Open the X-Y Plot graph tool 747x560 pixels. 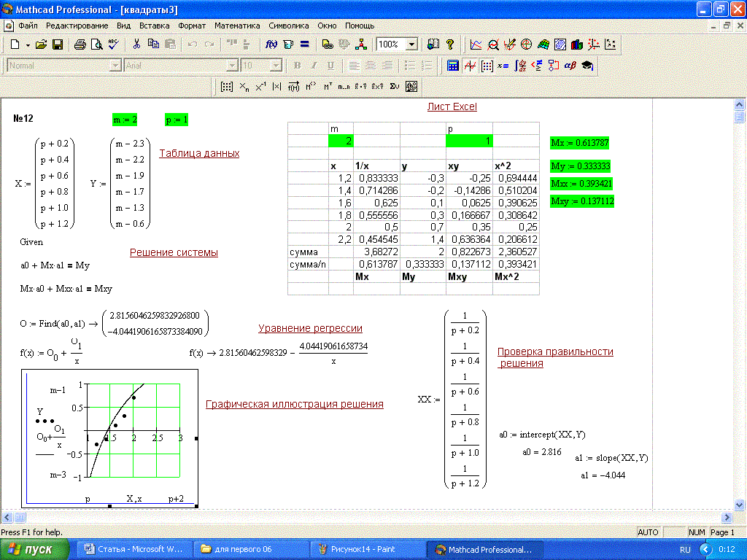(476, 44)
